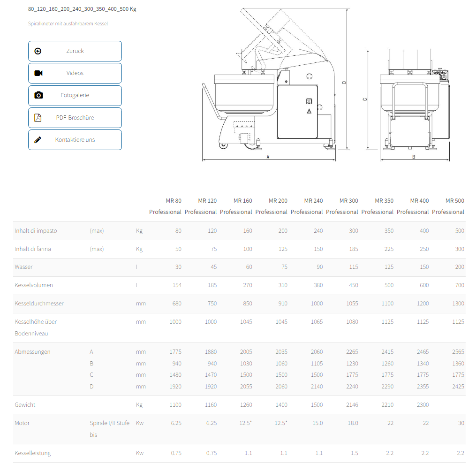Click the Kesselleistung row label
The image size is (476, 464).
[33, 453]
